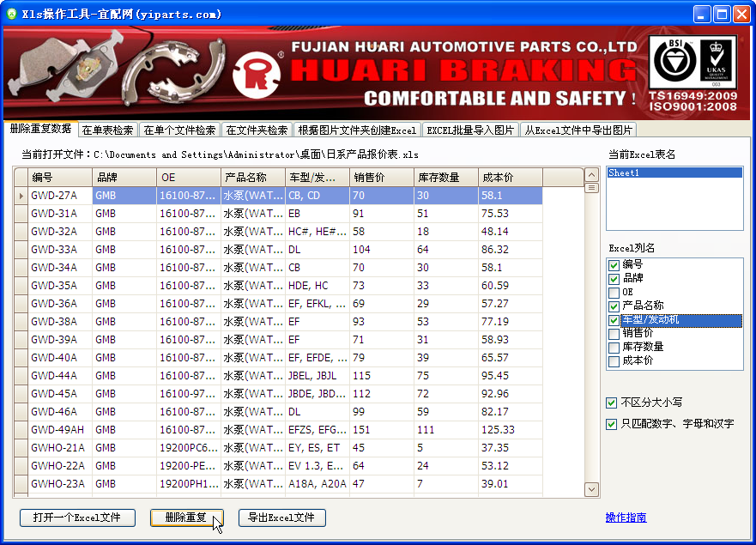This screenshot has width=756, height=545.
Task: Open the 操作指南 link
Action: click(x=626, y=518)
